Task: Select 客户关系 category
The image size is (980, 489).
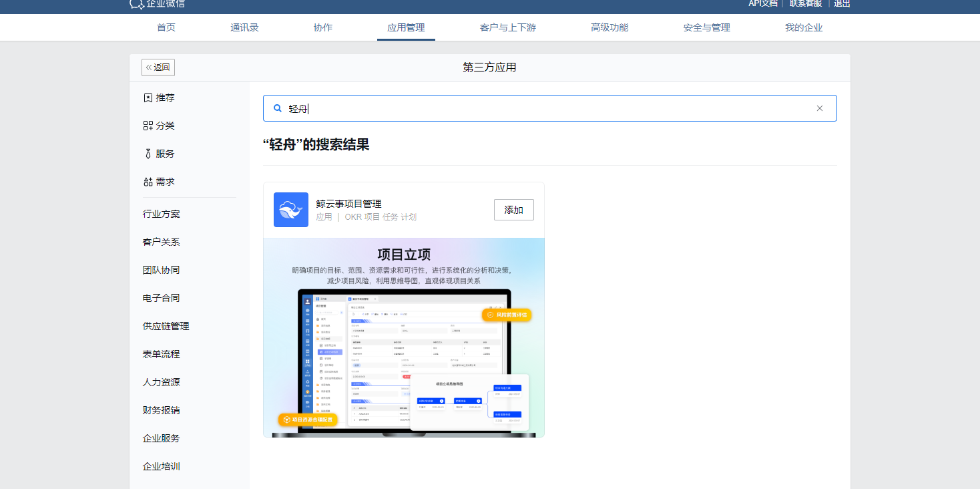Action: (162, 242)
